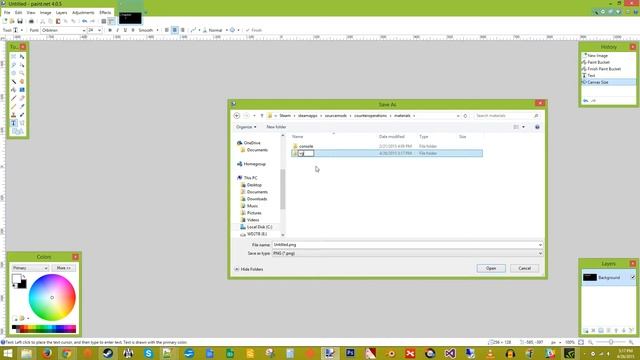
Task: Click the zoom slider in status bar
Action: (611, 342)
